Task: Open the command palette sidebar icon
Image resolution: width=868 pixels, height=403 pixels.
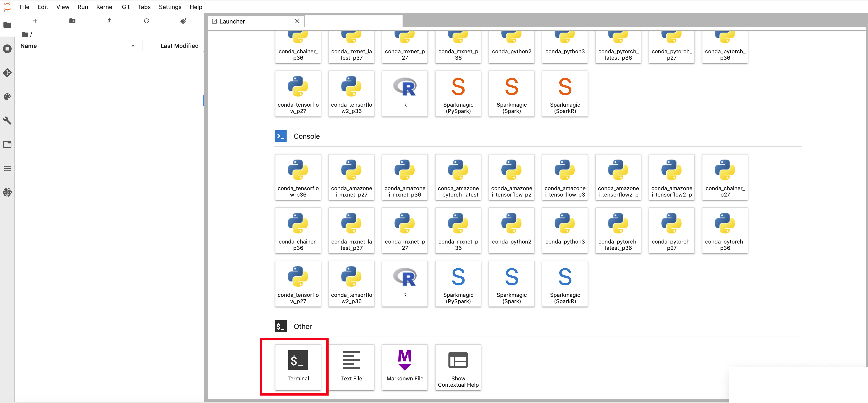Action: [7, 97]
